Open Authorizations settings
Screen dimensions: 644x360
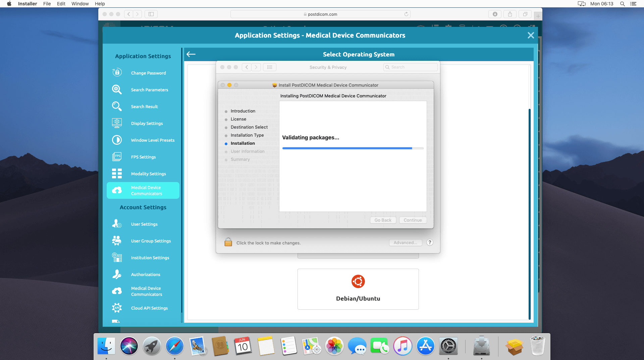coord(143,274)
